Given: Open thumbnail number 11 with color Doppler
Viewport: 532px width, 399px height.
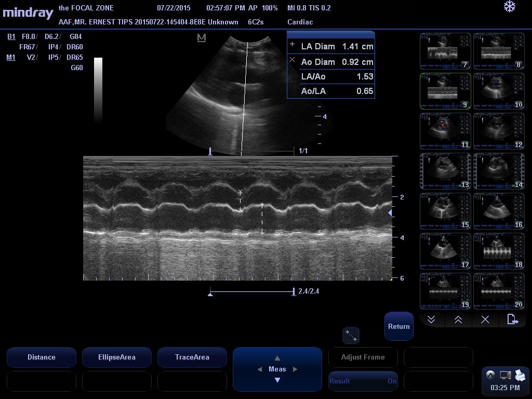Looking at the screenshot, I should (445, 131).
